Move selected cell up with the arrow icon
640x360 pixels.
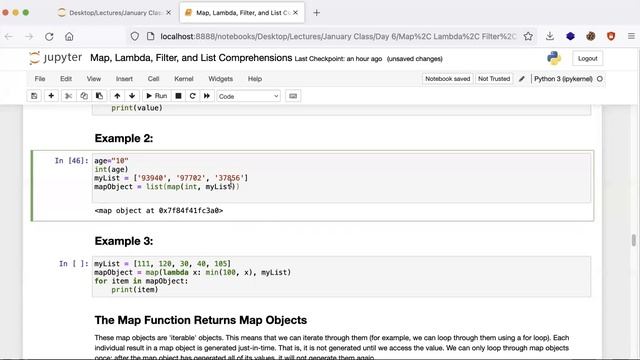tap(117, 96)
